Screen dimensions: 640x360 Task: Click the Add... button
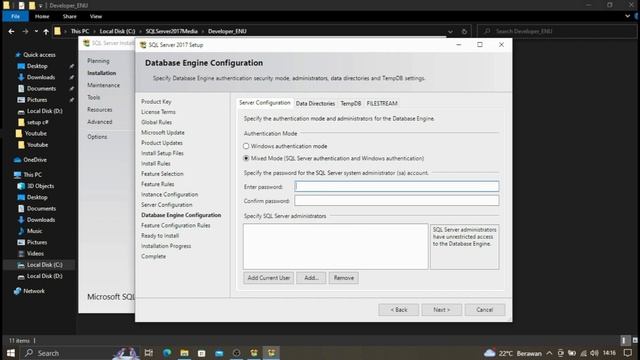pyautogui.click(x=311, y=278)
